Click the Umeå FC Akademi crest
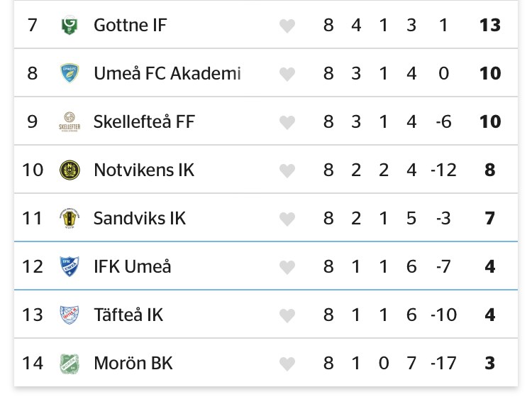Viewport: 532px width, 397px height. pyautogui.click(x=70, y=74)
